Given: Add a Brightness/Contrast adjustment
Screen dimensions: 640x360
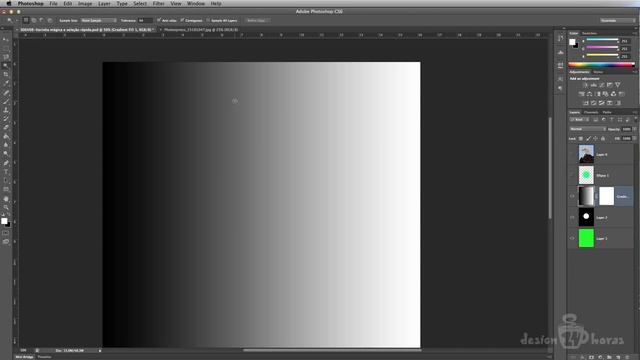Looking at the screenshot, I should (x=585, y=85).
